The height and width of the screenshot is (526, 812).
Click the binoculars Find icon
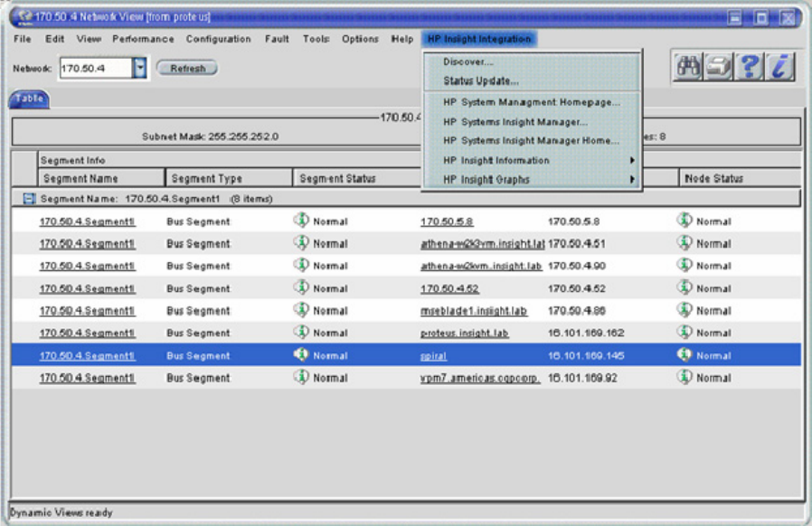coord(688,66)
